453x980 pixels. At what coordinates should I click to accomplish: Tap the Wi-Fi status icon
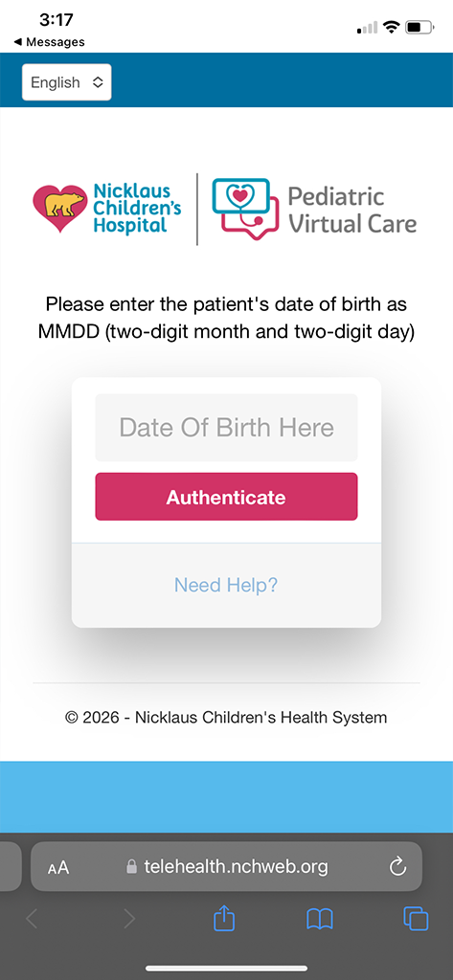pyautogui.click(x=392, y=27)
